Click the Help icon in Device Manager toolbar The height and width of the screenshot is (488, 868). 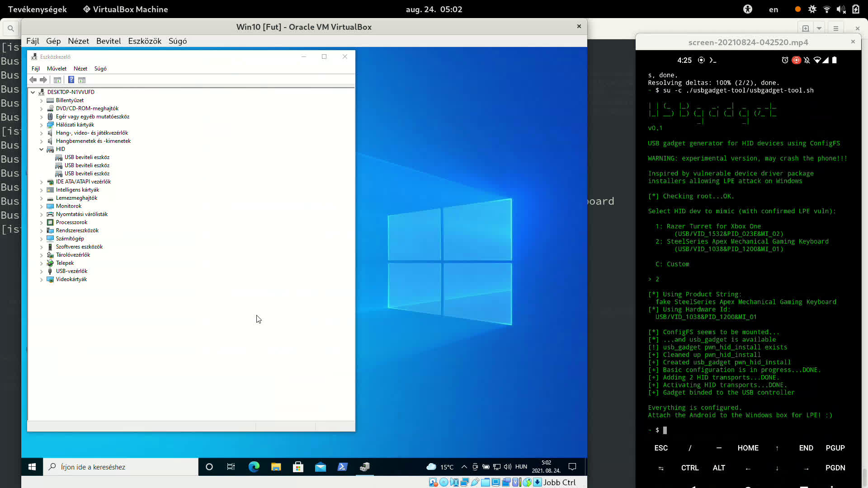(x=71, y=80)
